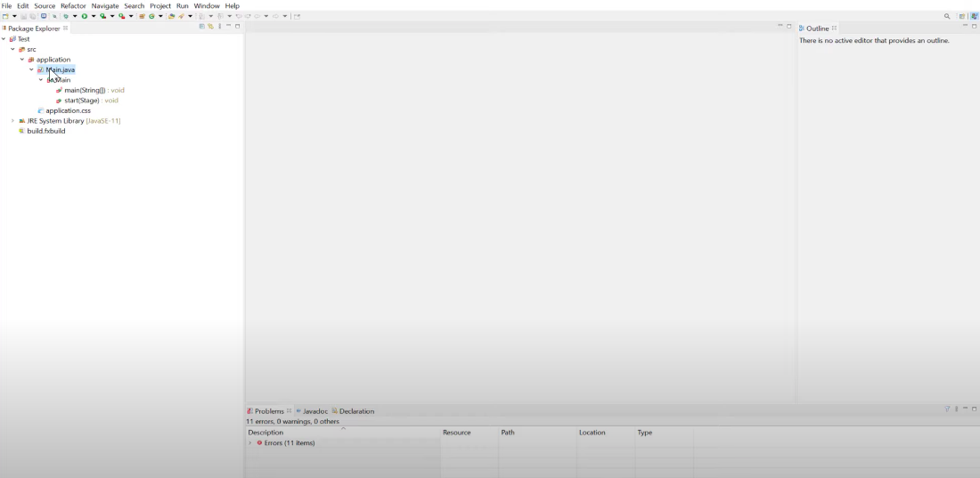Click Collapse All icon in Package Explorer

[x=202, y=26]
